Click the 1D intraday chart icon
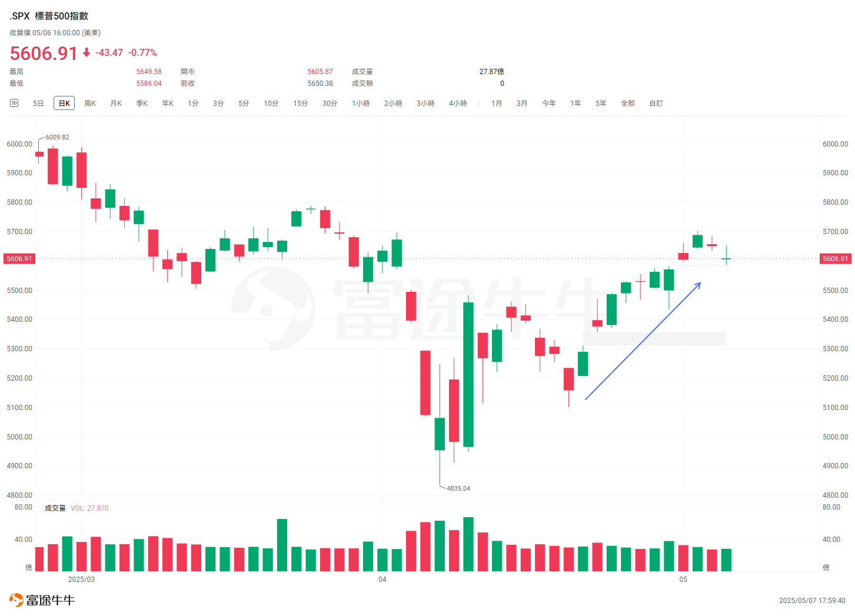 (14, 103)
